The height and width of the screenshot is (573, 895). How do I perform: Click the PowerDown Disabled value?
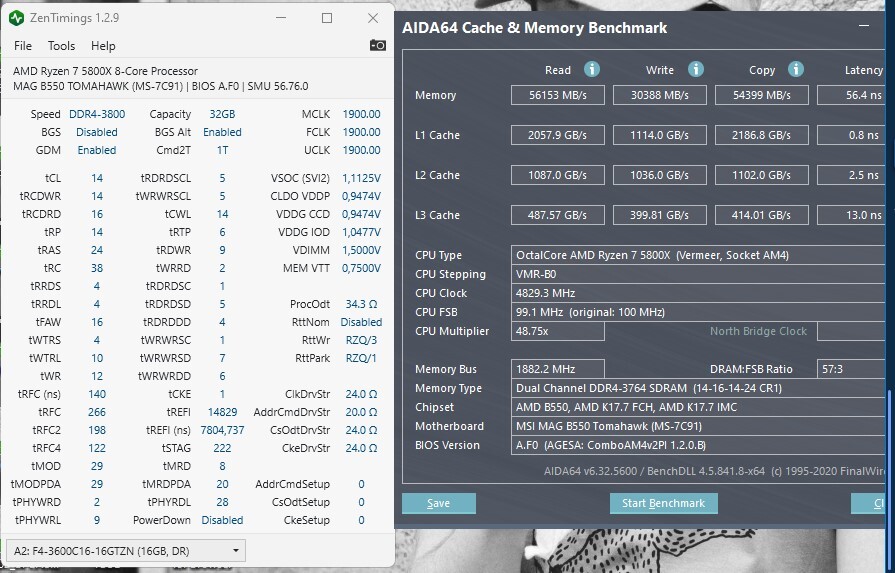click(222, 520)
